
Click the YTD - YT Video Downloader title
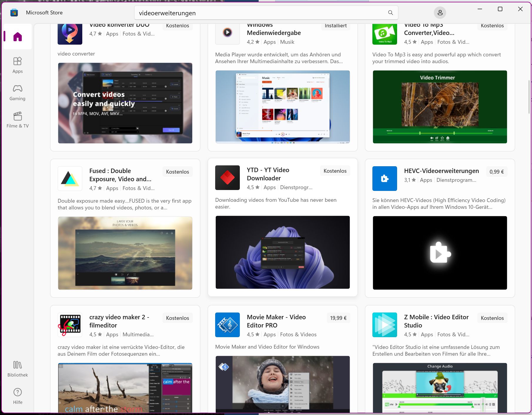[268, 174]
